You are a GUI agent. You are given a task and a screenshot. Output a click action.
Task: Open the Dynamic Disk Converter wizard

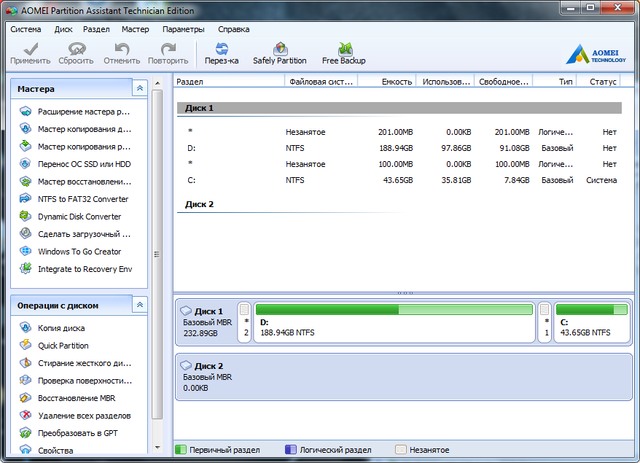79,216
